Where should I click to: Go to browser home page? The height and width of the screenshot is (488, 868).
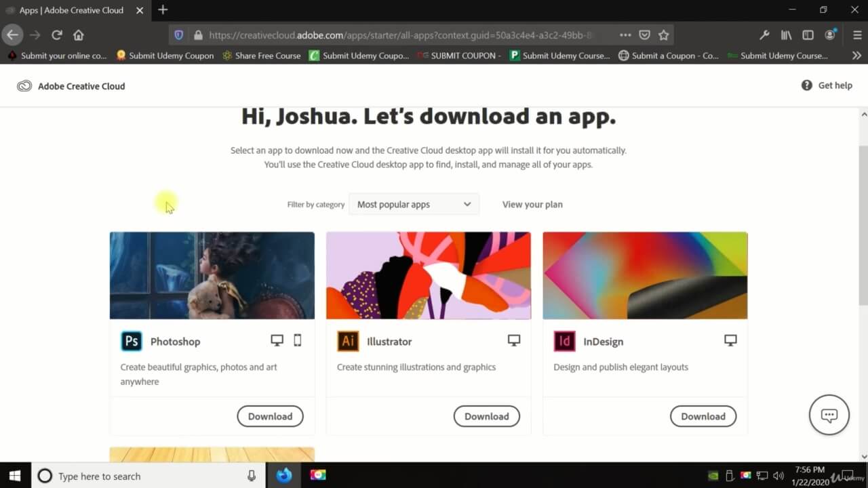point(79,35)
